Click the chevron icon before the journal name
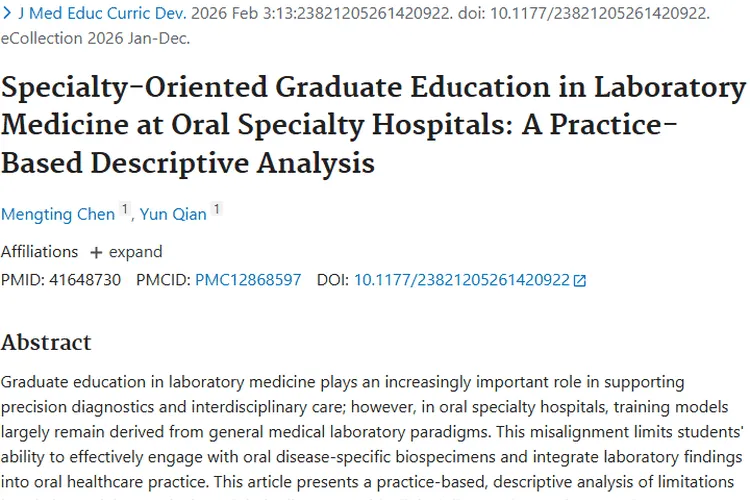The image size is (750, 500). tap(8, 14)
